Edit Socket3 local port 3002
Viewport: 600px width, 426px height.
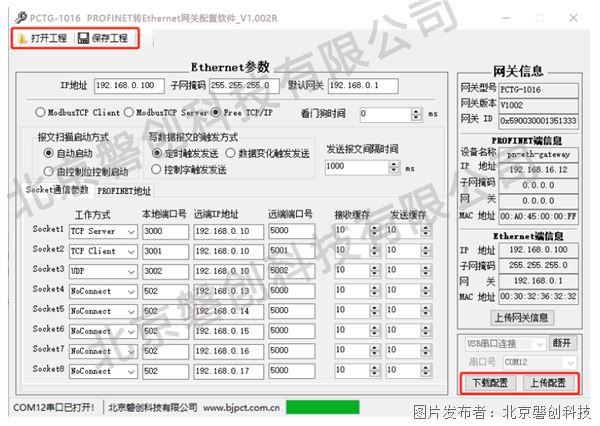pos(165,271)
